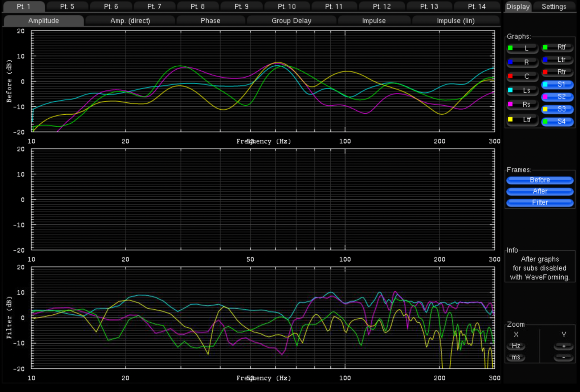Disable the S3 subwoofer graph
Viewport: 580px width, 392px height.
click(557, 109)
